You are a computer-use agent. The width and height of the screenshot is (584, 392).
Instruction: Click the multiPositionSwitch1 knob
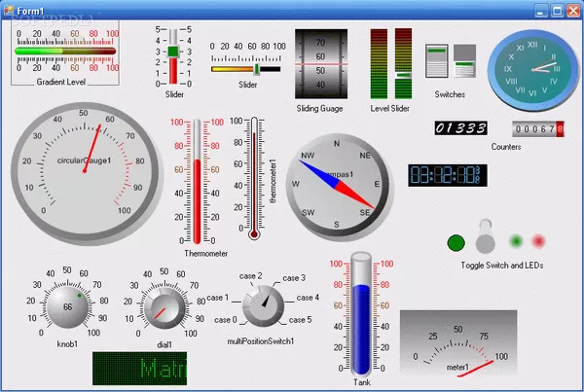(x=263, y=306)
